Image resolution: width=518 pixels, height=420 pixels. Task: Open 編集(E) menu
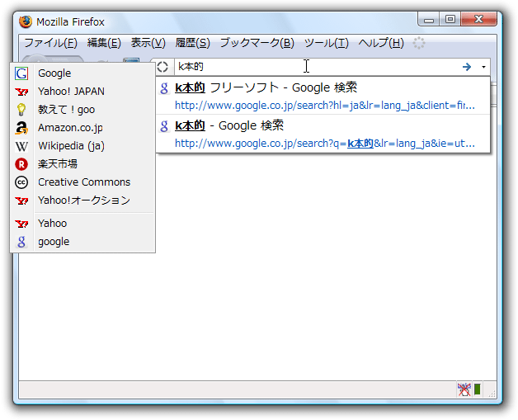click(x=104, y=43)
